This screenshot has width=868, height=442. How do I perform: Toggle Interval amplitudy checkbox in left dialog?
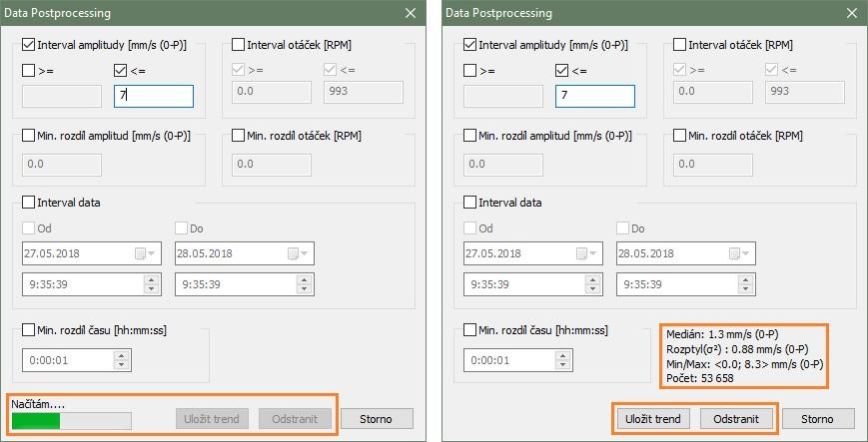point(29,45)
